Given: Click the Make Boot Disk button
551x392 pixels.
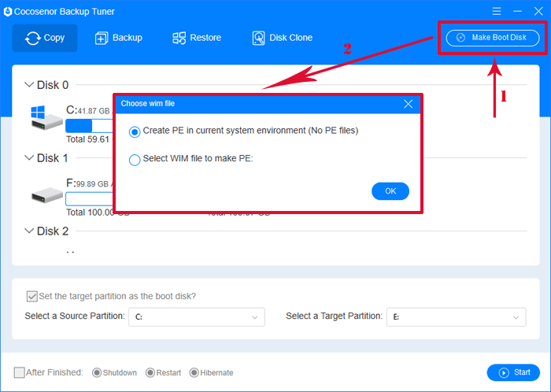Looking at the screenshot, I should pyautogui.click(x=493, y=38).
